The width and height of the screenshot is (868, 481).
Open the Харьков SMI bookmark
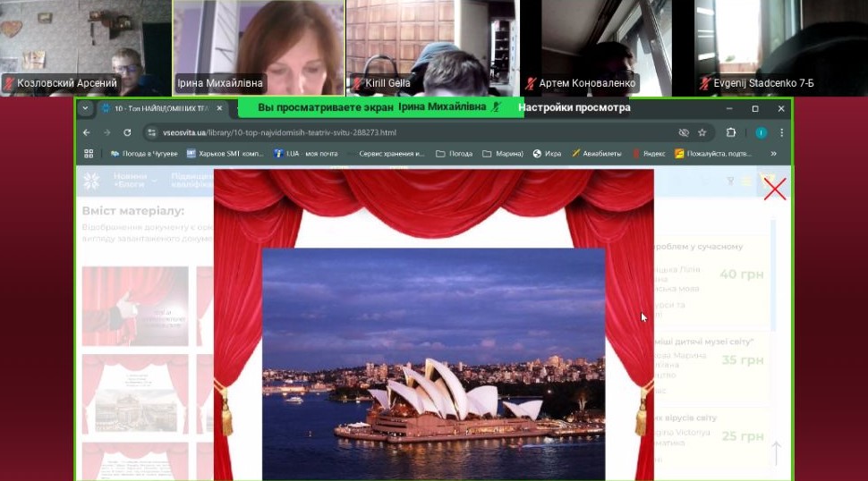tap(225, 154)
